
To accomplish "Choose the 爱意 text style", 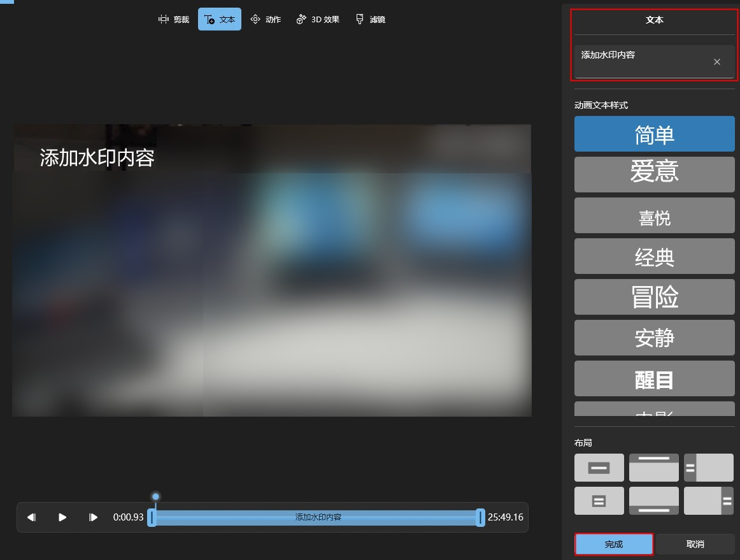I will [654, 175].
